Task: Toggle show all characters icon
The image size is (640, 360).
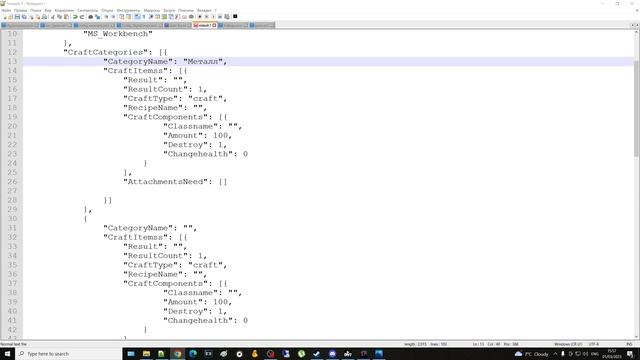Action: point(144,17)
